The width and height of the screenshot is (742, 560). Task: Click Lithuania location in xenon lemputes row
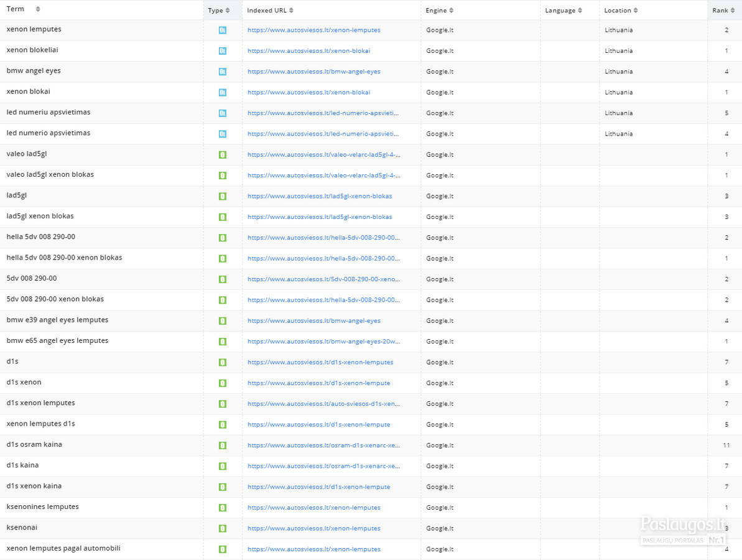coord(618,30)
